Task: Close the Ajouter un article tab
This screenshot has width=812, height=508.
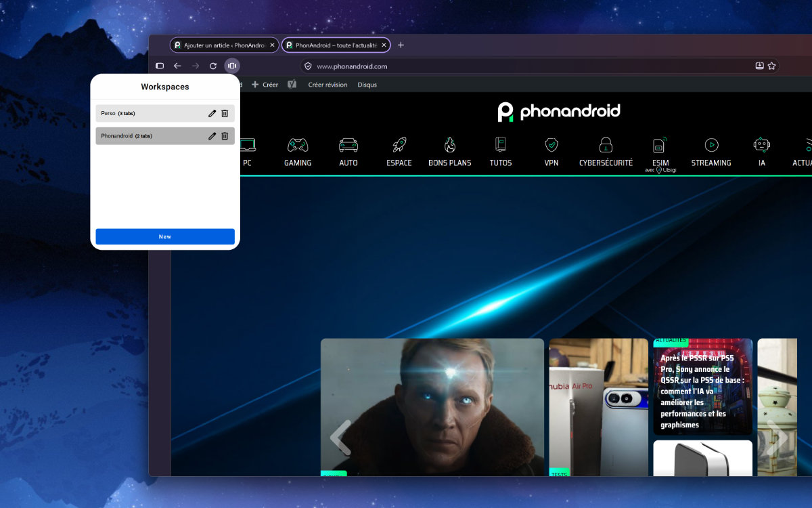Action: [272, 45]
